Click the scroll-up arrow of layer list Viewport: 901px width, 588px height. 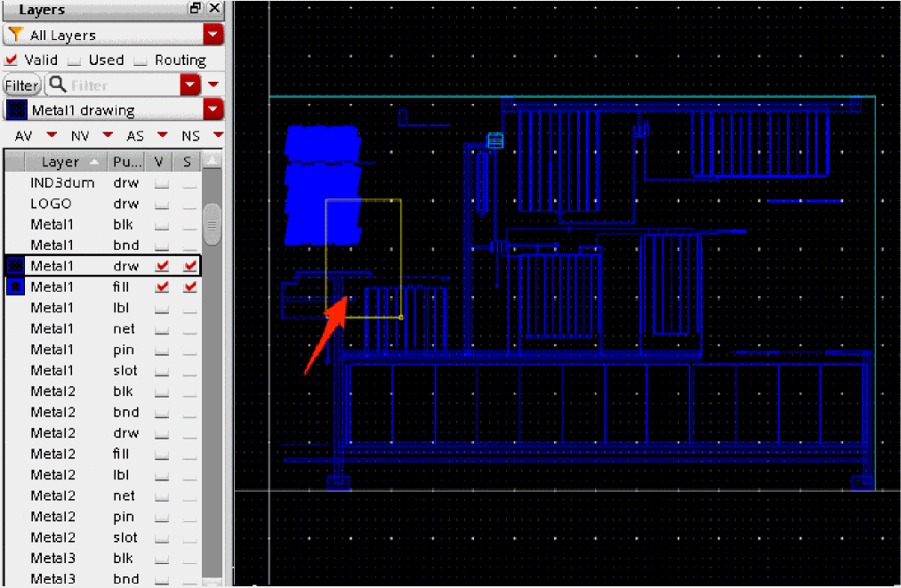[x=212, y=161]
